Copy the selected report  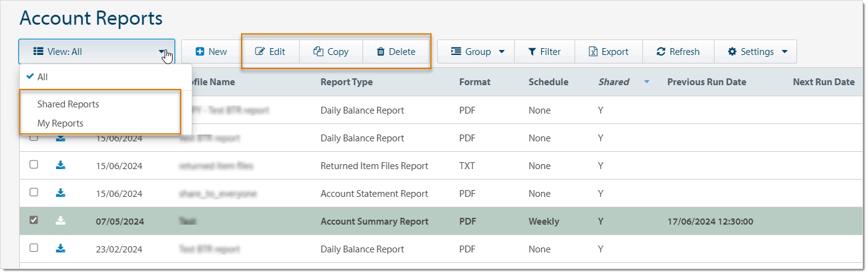(x=331, y=52)
